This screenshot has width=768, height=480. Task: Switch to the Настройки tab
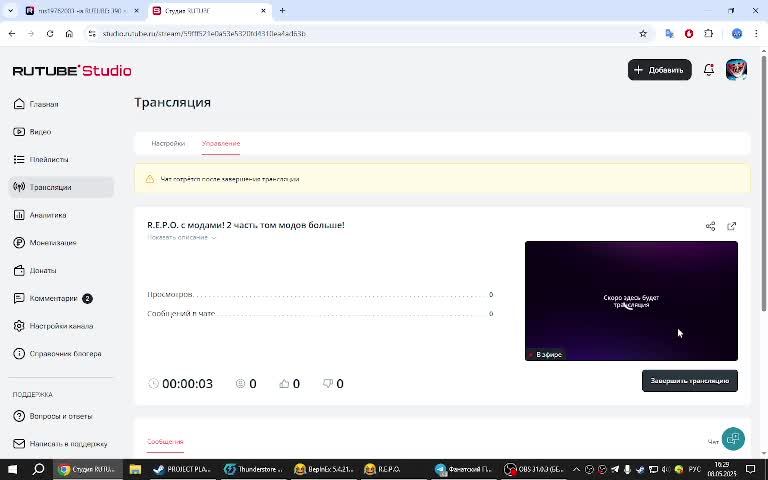[168, 144]
